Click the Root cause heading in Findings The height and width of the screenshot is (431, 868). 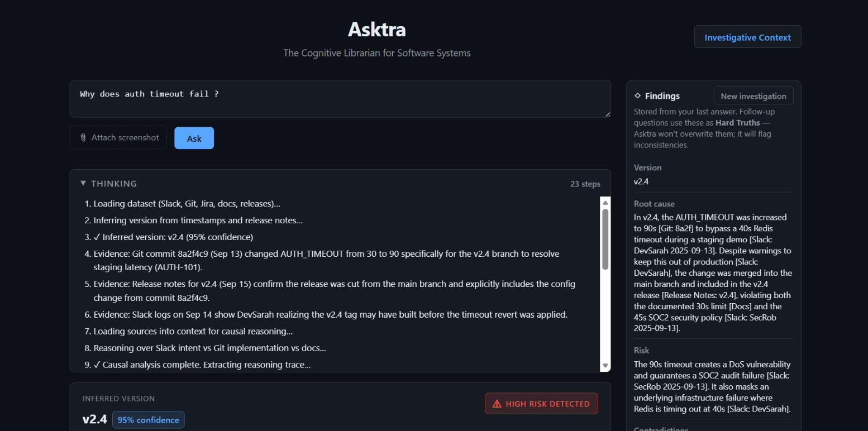point(654,204)
